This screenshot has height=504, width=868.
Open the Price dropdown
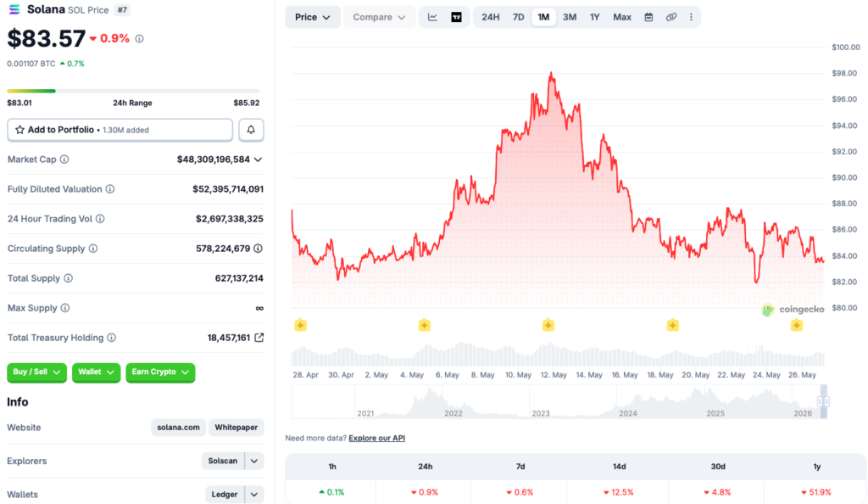tap(313, 17)
